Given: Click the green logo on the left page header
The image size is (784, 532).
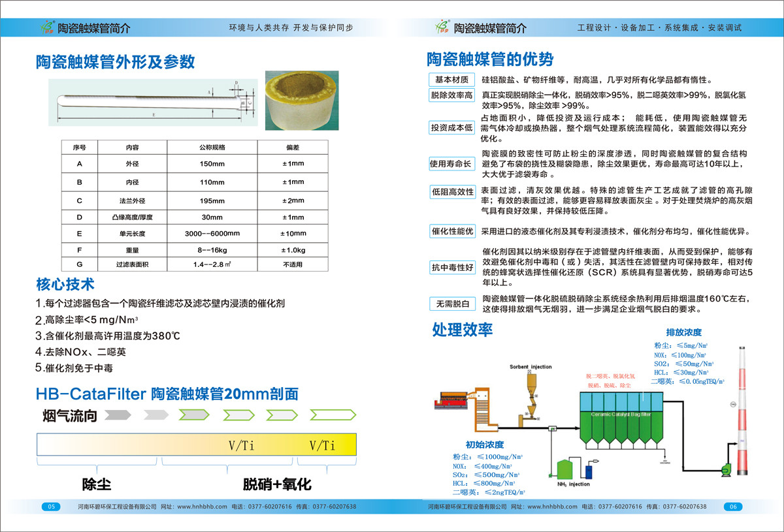Looking at the screenshot, I should click(47, 27).
